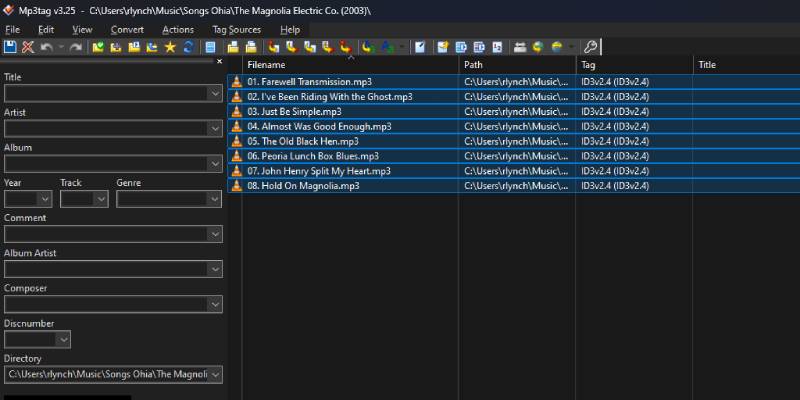800x400 pixels.
Task: Sort by the Path column header
Action: point(517,65)
